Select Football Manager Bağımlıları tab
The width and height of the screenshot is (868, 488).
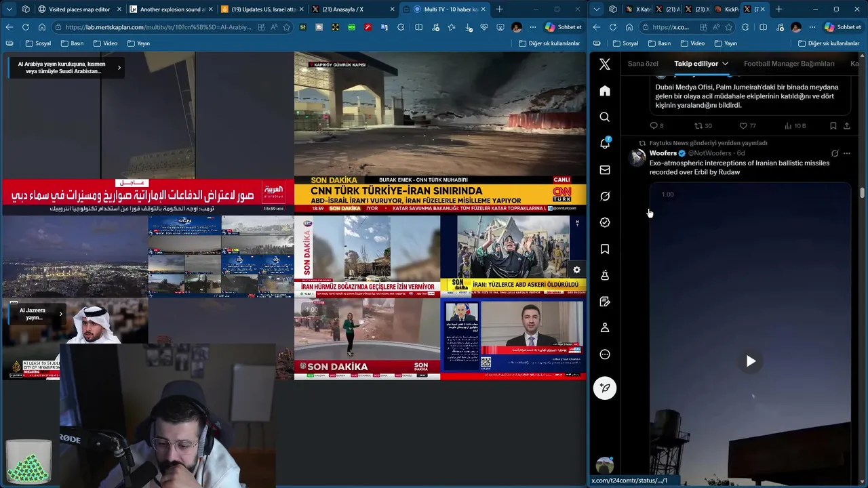click(x=789, y=64)
